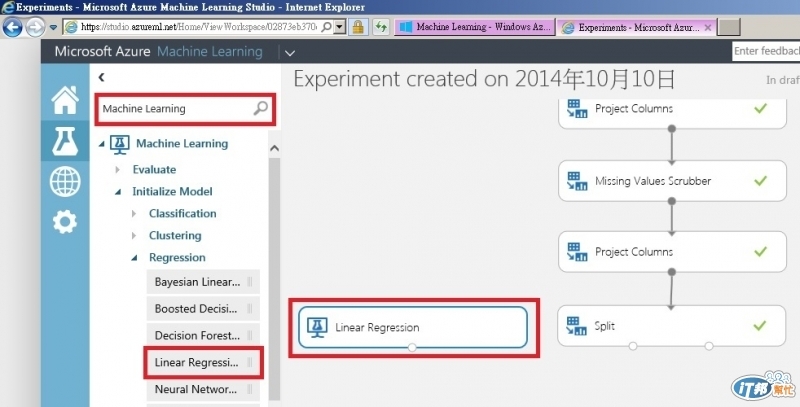Click the address bar search magnifier

point(327,27)
